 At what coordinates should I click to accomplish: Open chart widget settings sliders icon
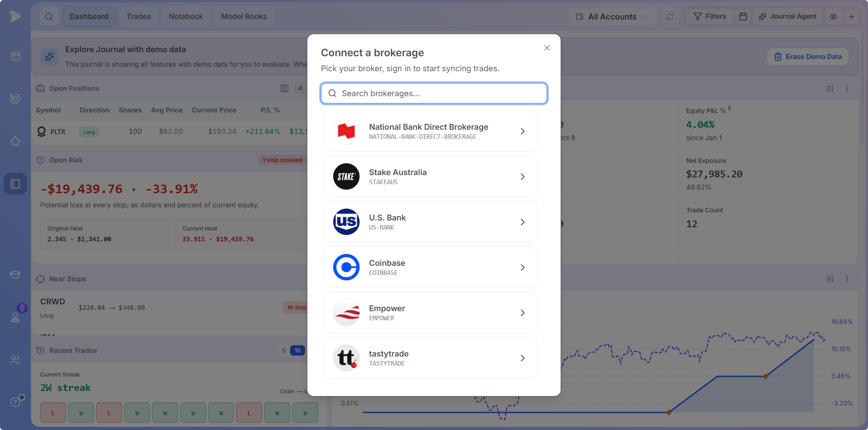(x=830, y=279)
